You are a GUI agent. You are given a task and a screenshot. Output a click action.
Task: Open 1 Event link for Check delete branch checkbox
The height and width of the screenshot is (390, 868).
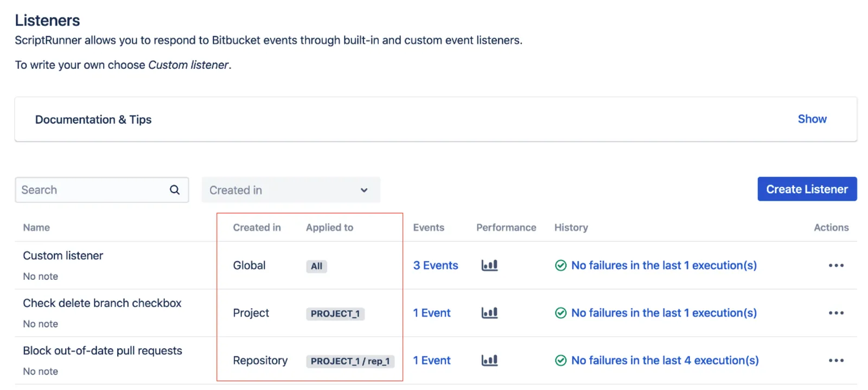432,313
